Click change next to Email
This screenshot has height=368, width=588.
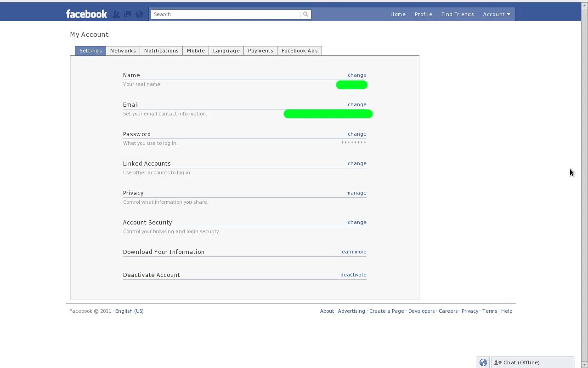click(x=357, y=104)
